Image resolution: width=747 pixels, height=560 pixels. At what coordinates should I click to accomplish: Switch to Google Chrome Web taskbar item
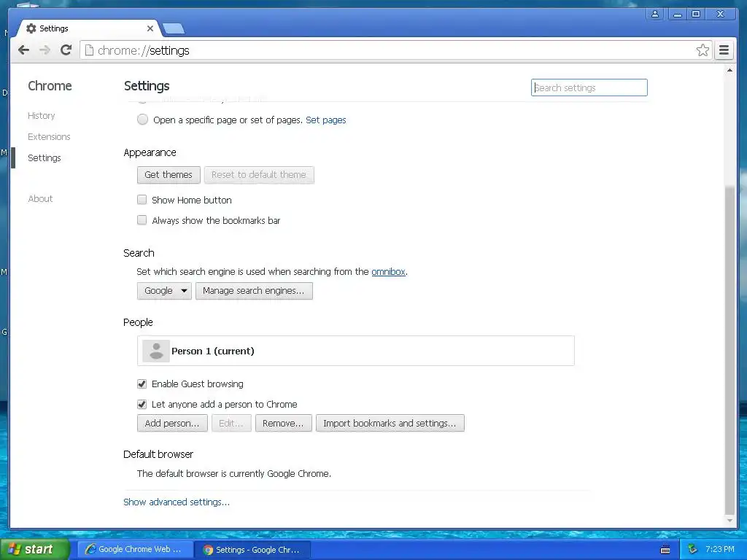pos(135,550)
